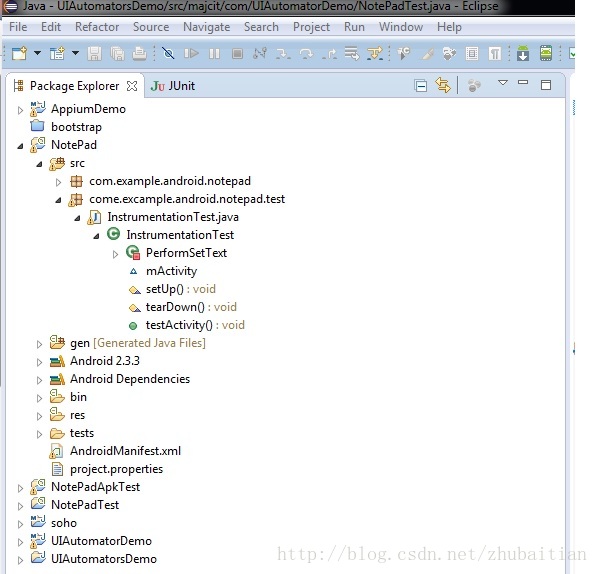Viewport: 598px width, 574px height.
Task: Open the Window menu
Action: pos(401,27)
